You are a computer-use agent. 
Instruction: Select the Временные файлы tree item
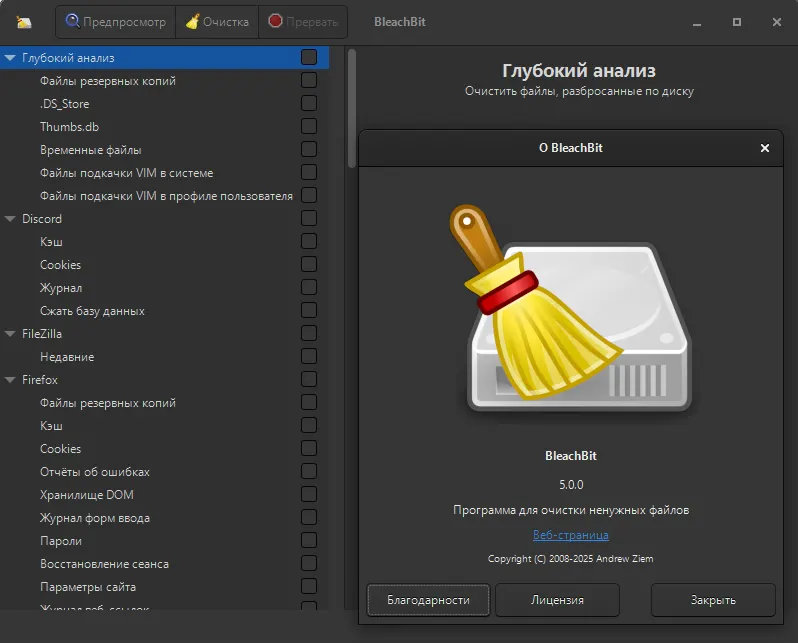(x=90, y=150)
